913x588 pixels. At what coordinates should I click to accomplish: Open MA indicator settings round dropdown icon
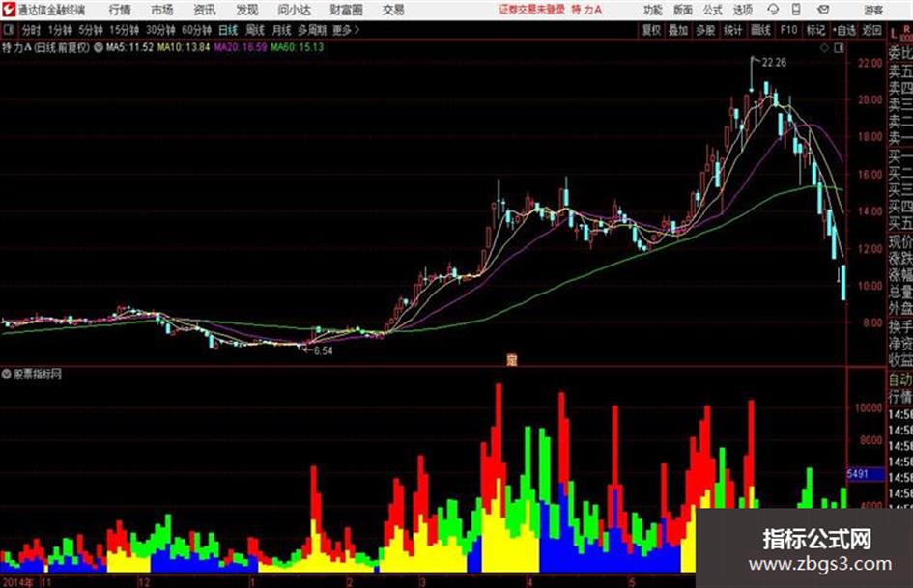[x=99, y=47]
